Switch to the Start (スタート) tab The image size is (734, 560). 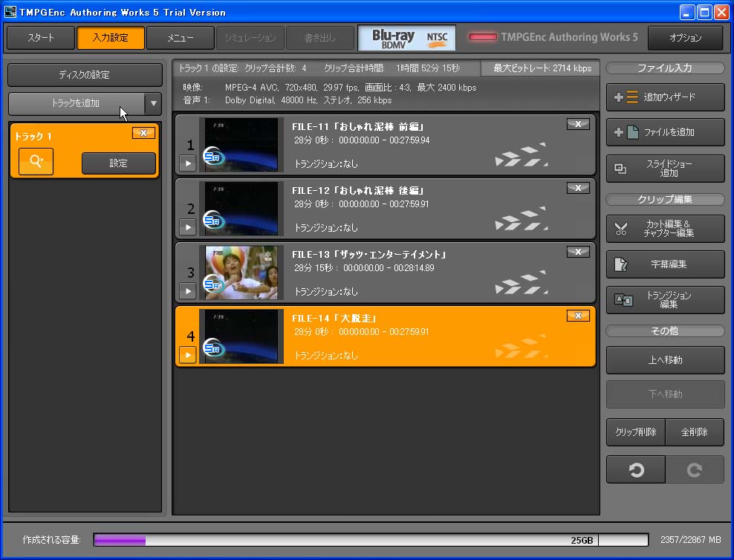coord(41,38)
